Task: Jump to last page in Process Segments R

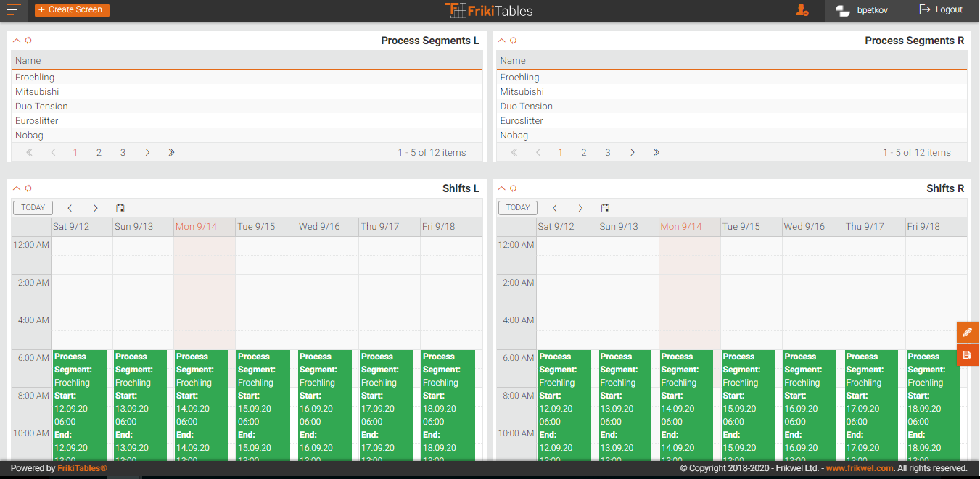Action: point(656,153)
